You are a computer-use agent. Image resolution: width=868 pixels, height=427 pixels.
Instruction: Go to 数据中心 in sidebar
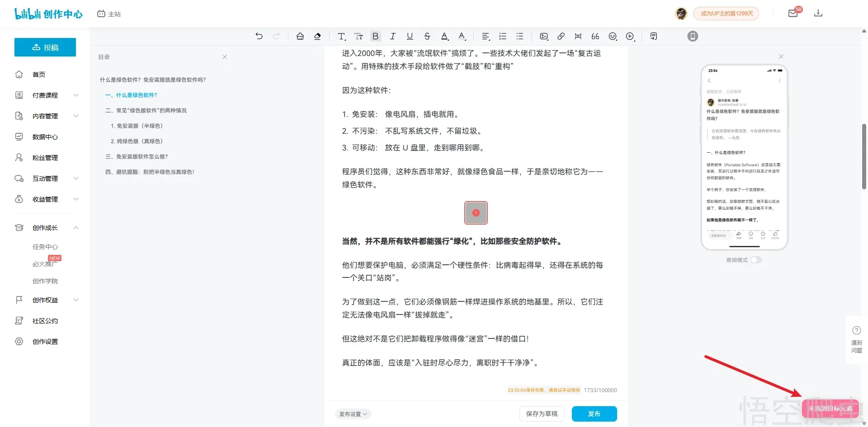coord(45,137)
